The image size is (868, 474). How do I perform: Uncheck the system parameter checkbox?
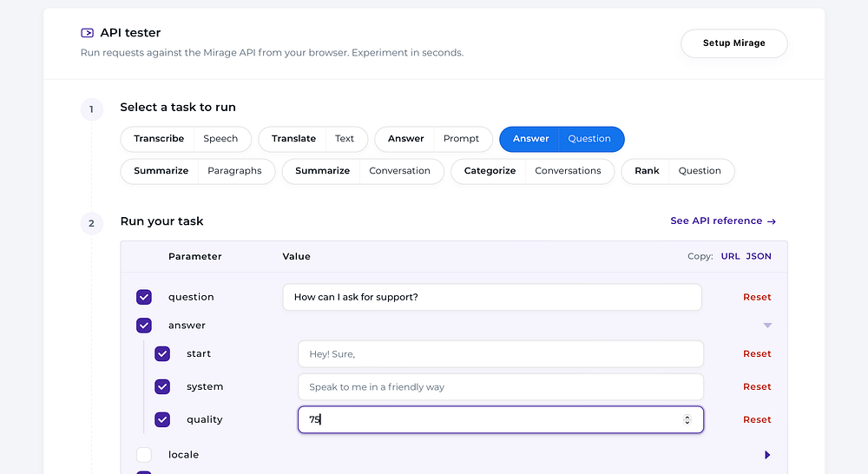click(x=162, y=386)
